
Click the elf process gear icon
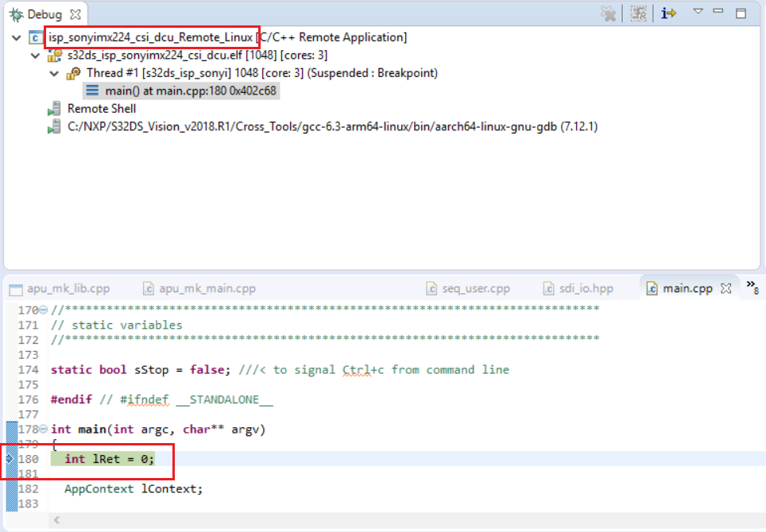[55, 56]
